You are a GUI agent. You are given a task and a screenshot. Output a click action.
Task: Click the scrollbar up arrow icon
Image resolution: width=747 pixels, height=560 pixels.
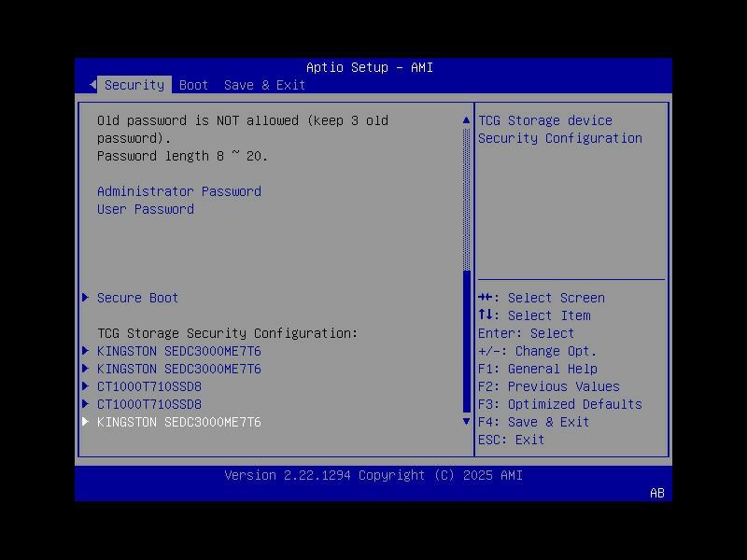465,119
